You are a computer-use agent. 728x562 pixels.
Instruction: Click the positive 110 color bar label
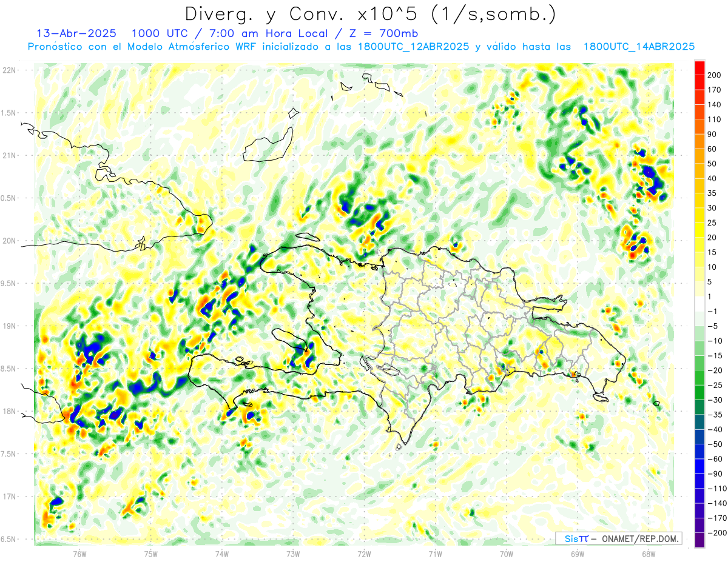(715, 119)
